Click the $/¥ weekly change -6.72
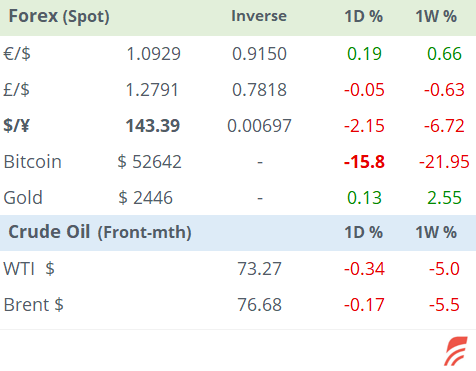Viewport: 476px width, 371px height. (x=444, y=126)
